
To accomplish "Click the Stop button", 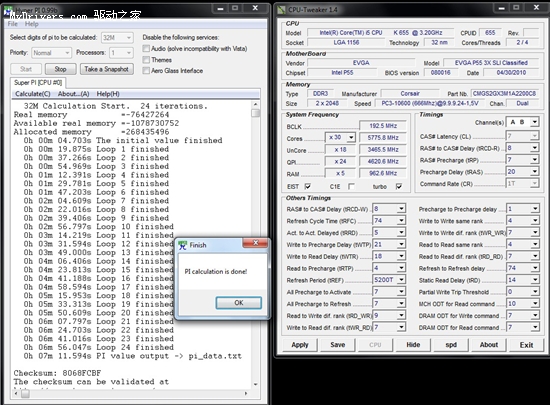I will click(60, 69).
